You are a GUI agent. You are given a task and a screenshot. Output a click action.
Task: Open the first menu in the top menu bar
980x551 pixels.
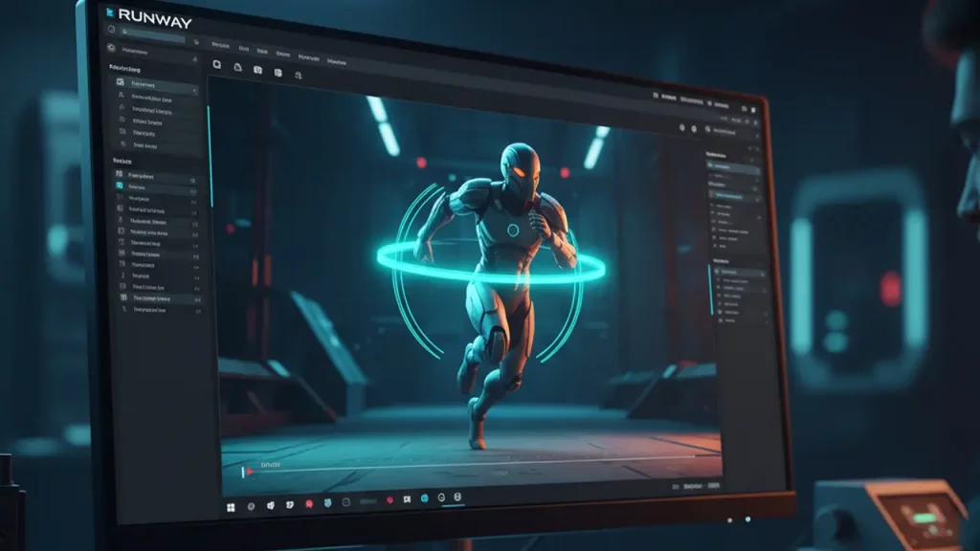point(220,44)
